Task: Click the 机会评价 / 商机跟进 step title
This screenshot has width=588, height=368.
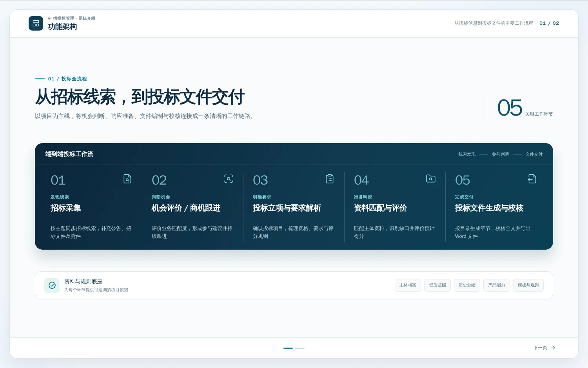Action: click(x=186, y=208)
